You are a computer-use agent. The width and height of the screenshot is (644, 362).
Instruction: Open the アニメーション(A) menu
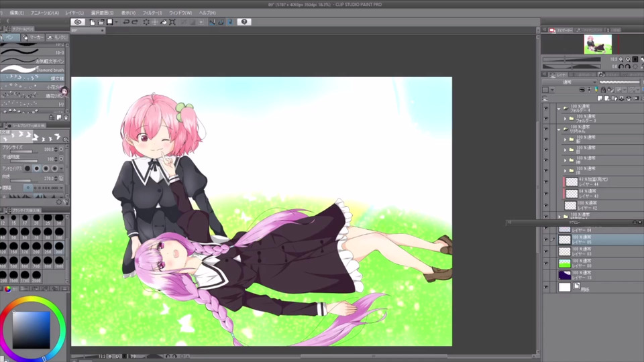pyautogui.click(x=45, y=13)
